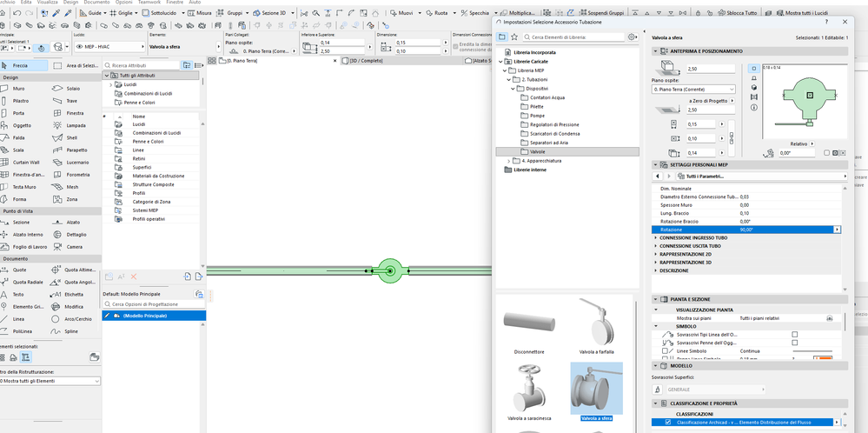The width and height of the screenshot is (868, 433).
Task: Show 3D preview cube icon in dialog
Action: tap(753, 88)
